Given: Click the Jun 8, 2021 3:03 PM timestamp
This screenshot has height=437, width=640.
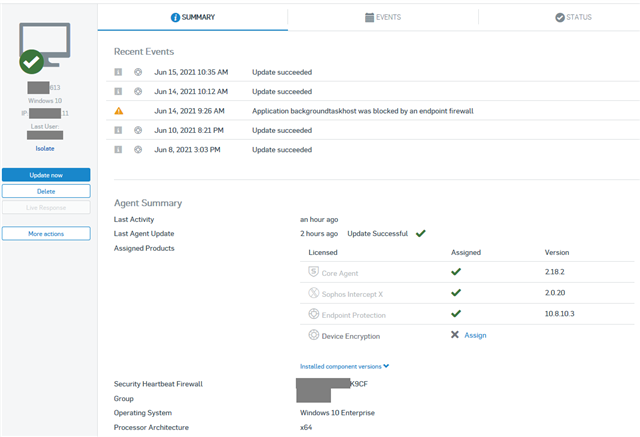Looking at the screenshot, I should coord(187,150).
